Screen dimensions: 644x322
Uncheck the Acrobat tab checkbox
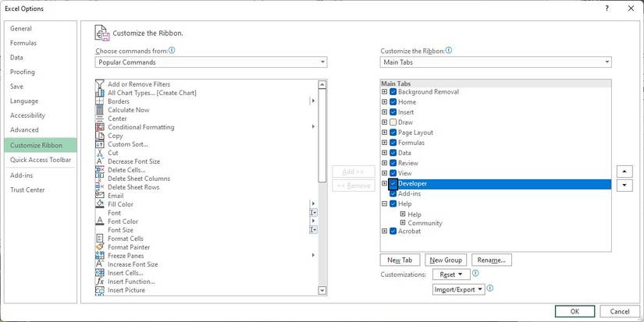(x=393, y=231)
